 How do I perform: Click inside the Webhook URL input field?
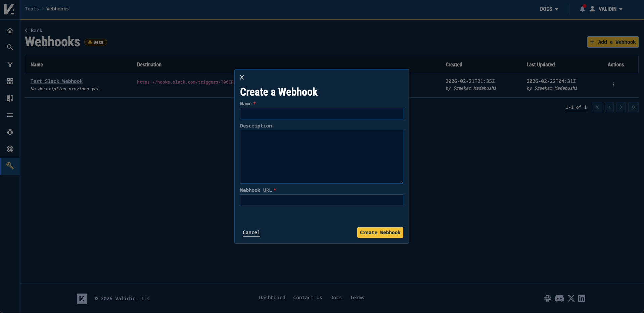coord(321,200)
